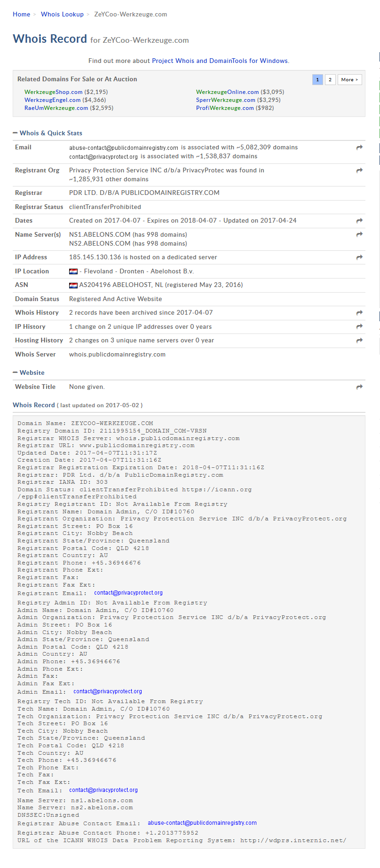Click the Netherlands flag in the ASN row
The height and width of the screenshot is (868, 380).
[73, 285]
